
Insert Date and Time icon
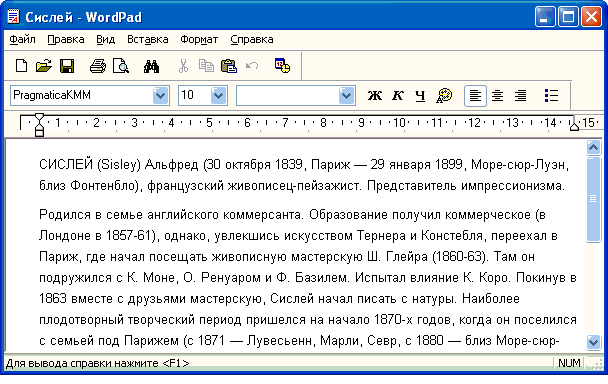point(282,66)
